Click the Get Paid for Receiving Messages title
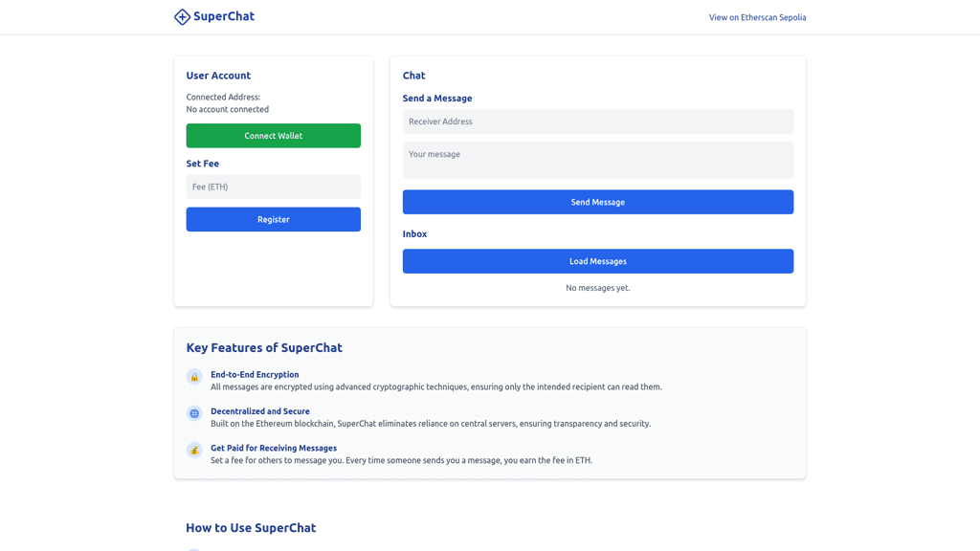The width and height of the screenshot is (980, 551). (274, 448)
